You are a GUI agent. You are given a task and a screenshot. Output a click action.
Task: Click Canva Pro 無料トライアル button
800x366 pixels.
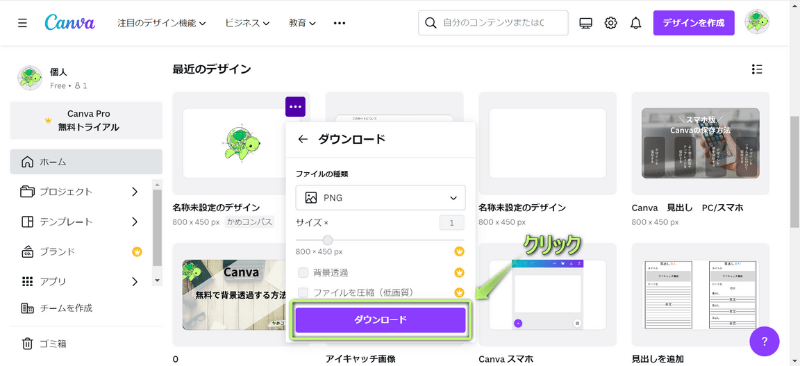tap(86, 120)
